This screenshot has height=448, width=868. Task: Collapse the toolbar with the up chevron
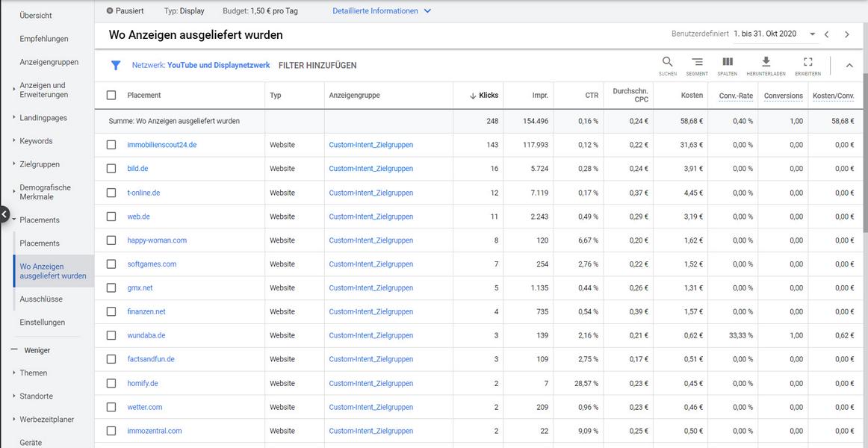pos(849,65)
